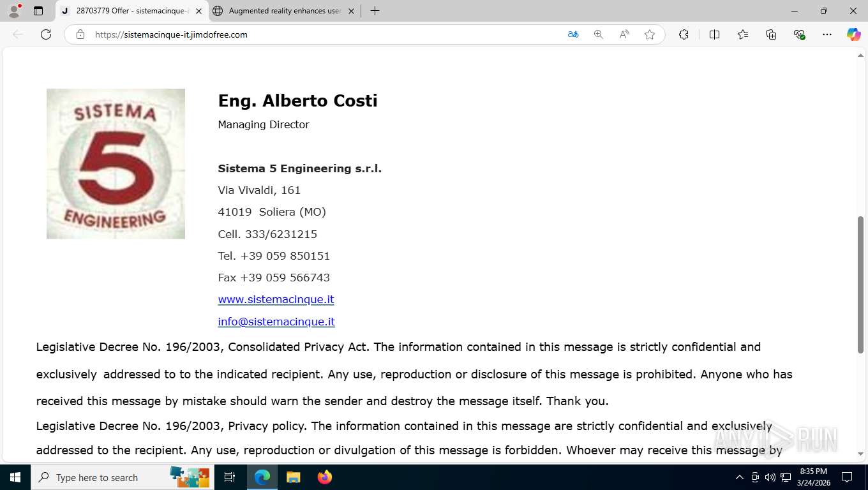
Task: Open Task View on taskbar
Action: click(230, 477)
